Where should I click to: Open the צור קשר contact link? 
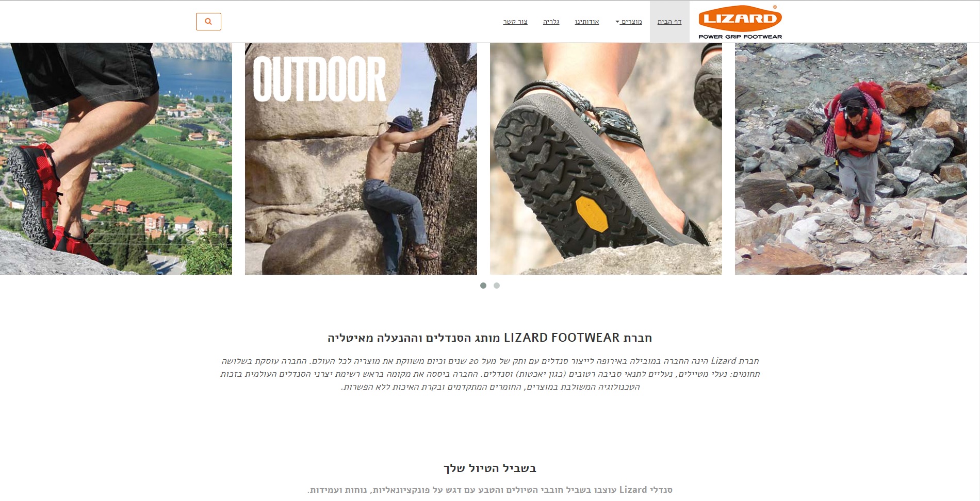tap(515, 22)
